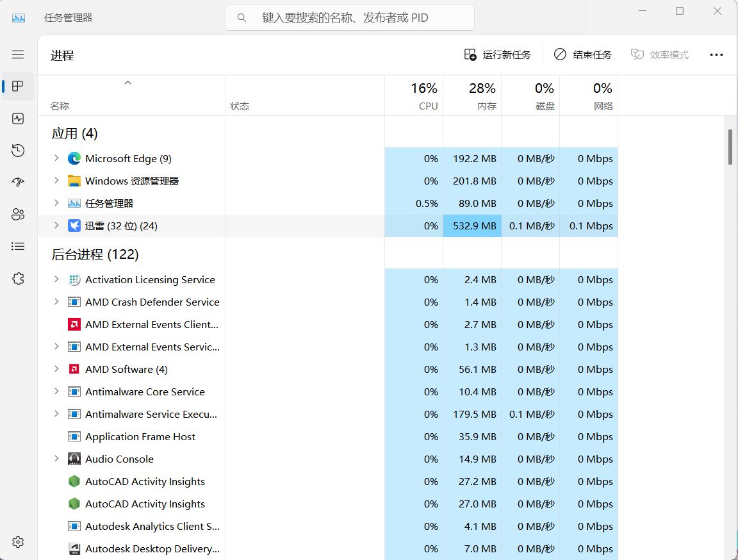The height and width of the screenshot is (560, 738).
Task: Click the 迅雷 app icon
Action: pyautogui.click(x=74, y=226)
